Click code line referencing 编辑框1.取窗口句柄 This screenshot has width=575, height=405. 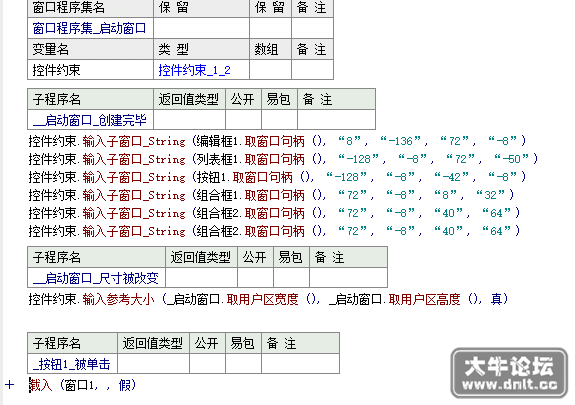click(277, 141)
